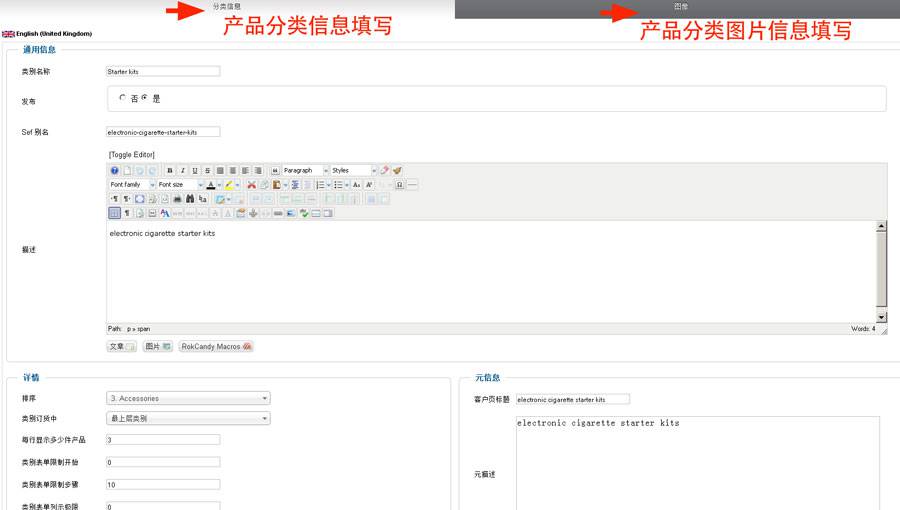Expand the 排序 dropdown showing 3. Accessories
The height and width of the screenshot is (510, 900).
click(188, 398)
